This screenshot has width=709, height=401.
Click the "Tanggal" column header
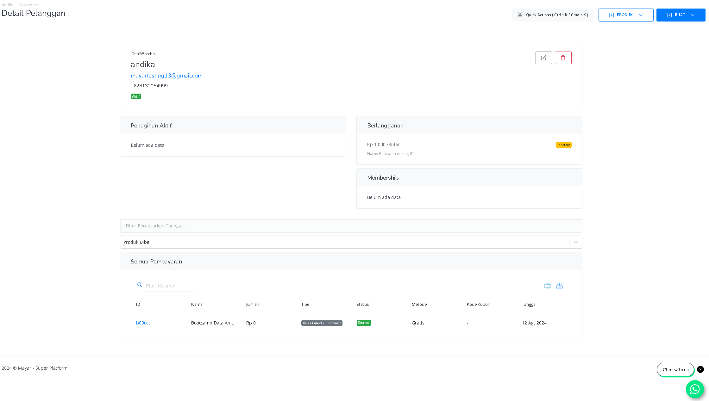point(529,305)
